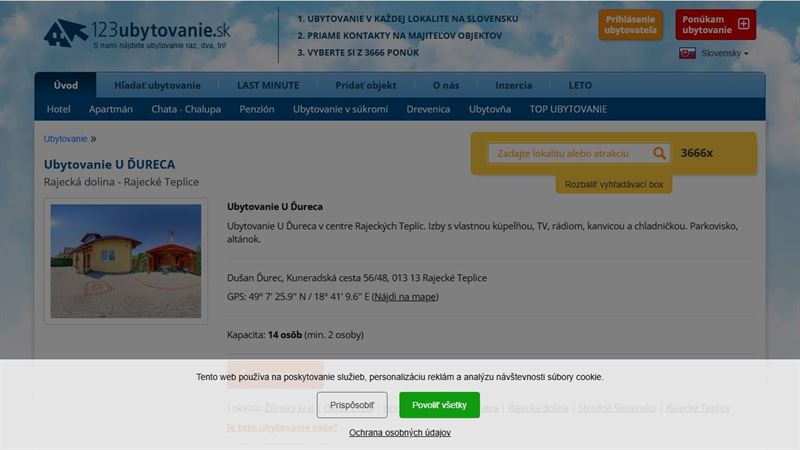The width and height of the screenshot is (800, 450).
Task: Click the Ubytovanie breadcrumb link
Action: point(65,139)
